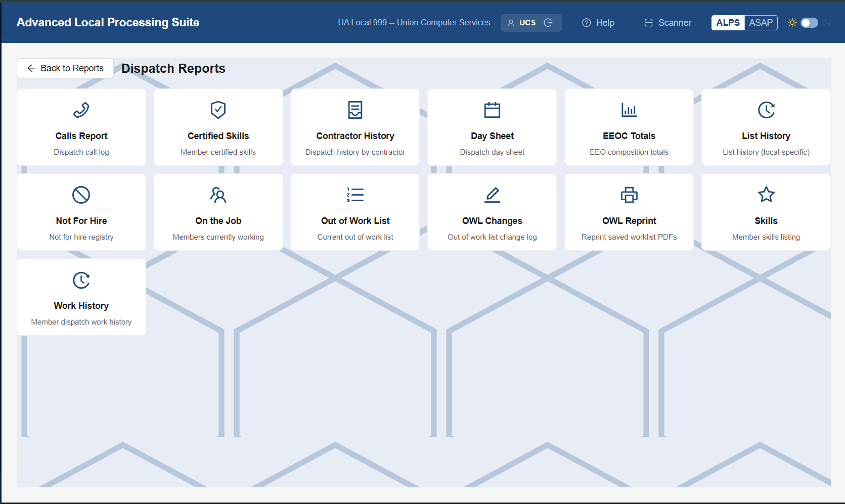The image size is (845, 504).
Task: Click the people icon for On the Job
Action: click(218, 195)
